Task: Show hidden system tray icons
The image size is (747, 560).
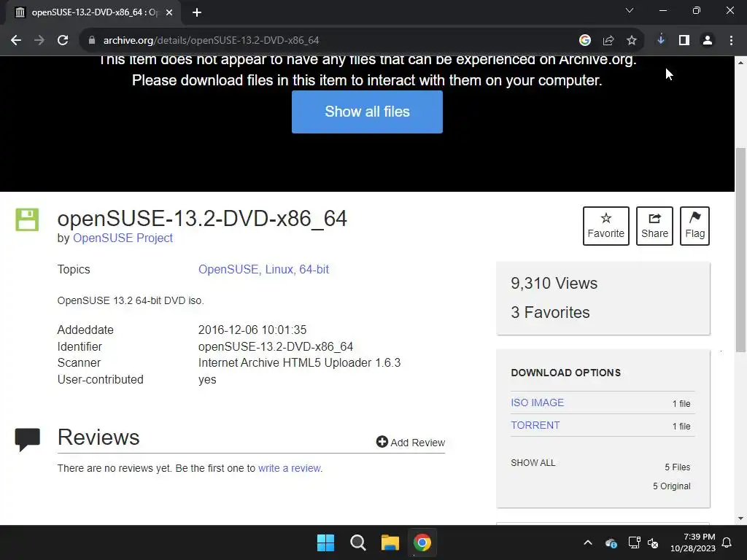Action: click(588, 542)
